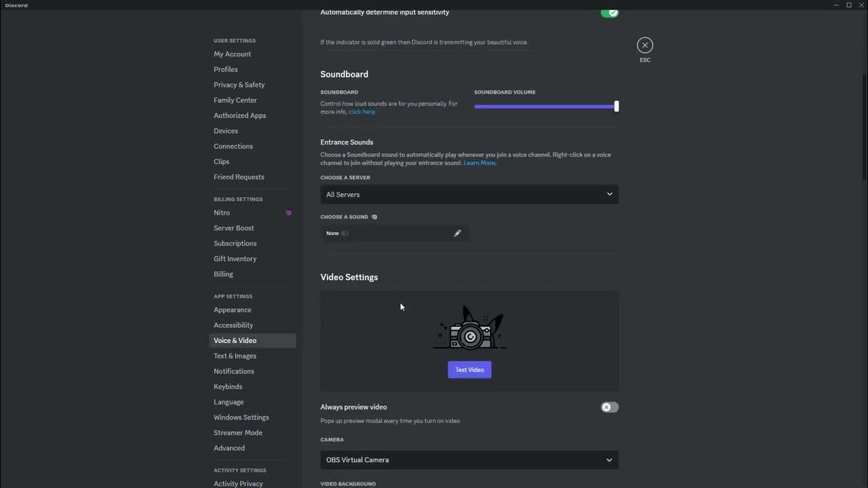Enable the Always preview video toggle
The image size is (868, 488).
(x=609, y=407)
